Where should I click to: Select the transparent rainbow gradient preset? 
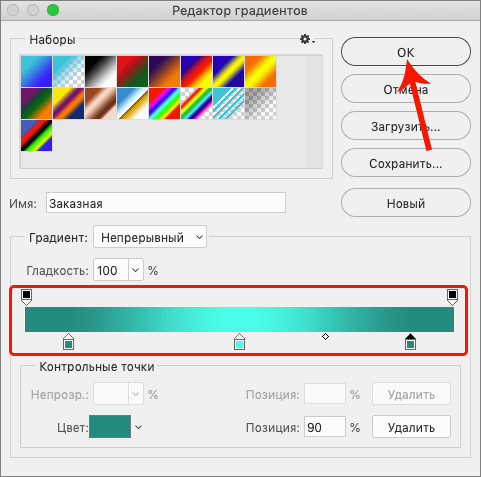coord(196,103)
